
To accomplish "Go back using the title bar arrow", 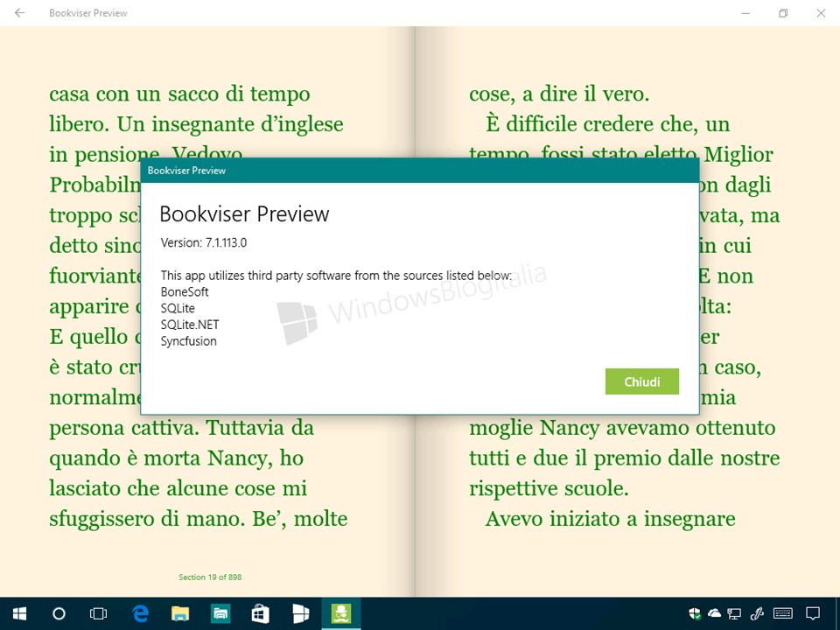I will [20, 13].
